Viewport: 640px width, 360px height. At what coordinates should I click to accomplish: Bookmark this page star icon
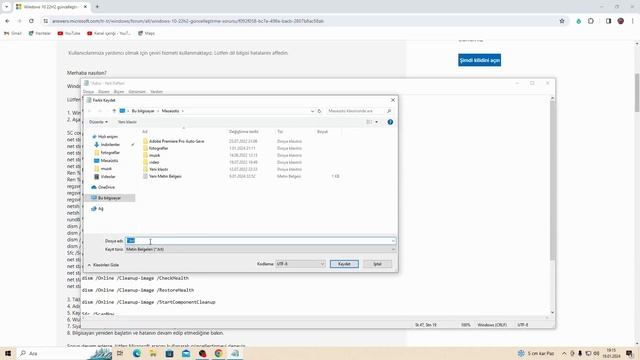pos(562,21)
